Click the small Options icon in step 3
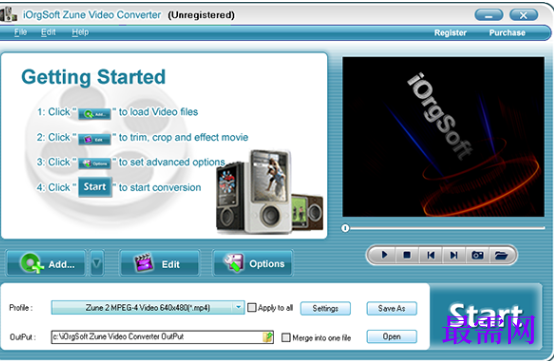This screenshot has height=361, width=554. (x=94, y=163)
